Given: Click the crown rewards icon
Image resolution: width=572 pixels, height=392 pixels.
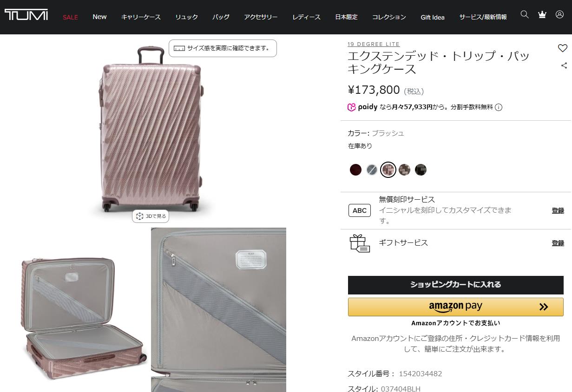Looking at the screenshot, I should click(542, 14).
